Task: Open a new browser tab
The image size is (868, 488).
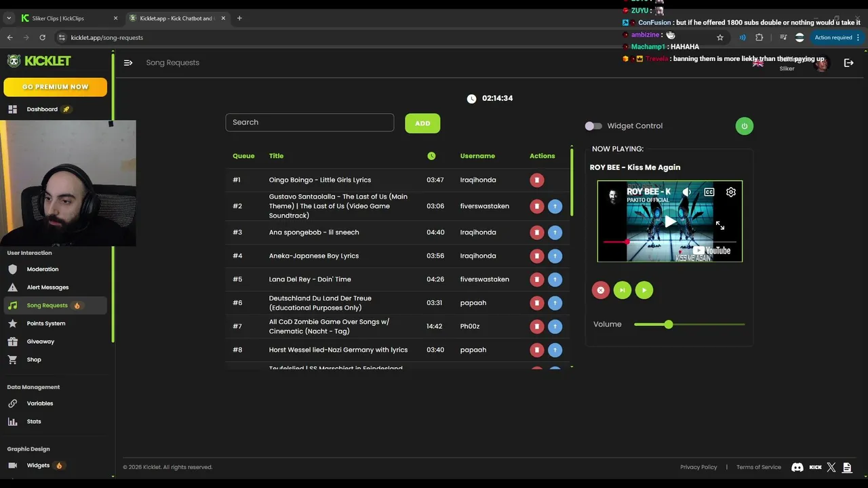Action: tap(239, 18)
